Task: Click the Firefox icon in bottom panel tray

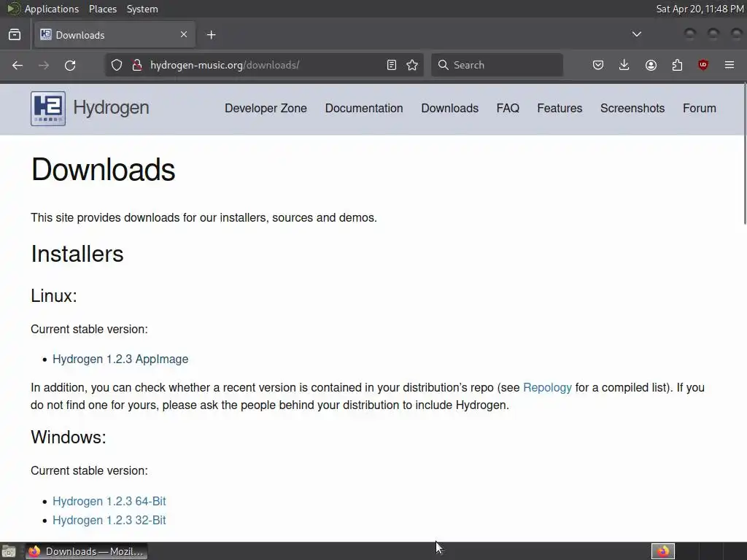Action: click(663, 551)
